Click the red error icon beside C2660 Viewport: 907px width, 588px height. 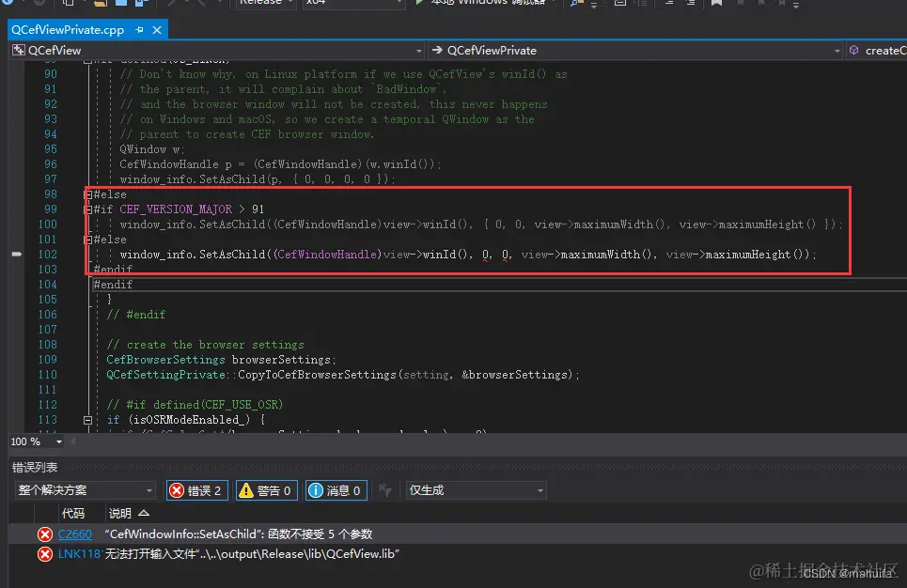[44, 534]
